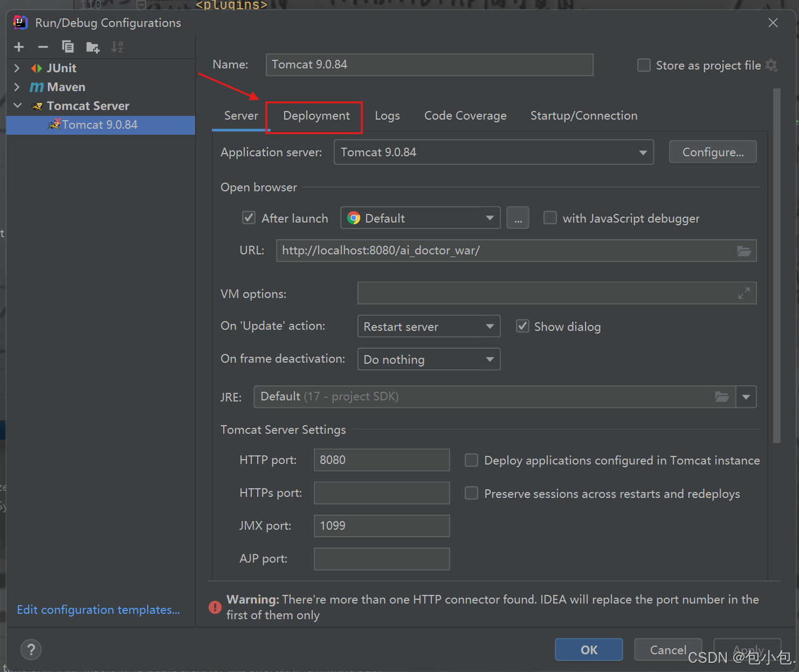The image size is (799, 672).
Task: Check Preserve sessions across restarts and redeploys
Action: (472, 493)
